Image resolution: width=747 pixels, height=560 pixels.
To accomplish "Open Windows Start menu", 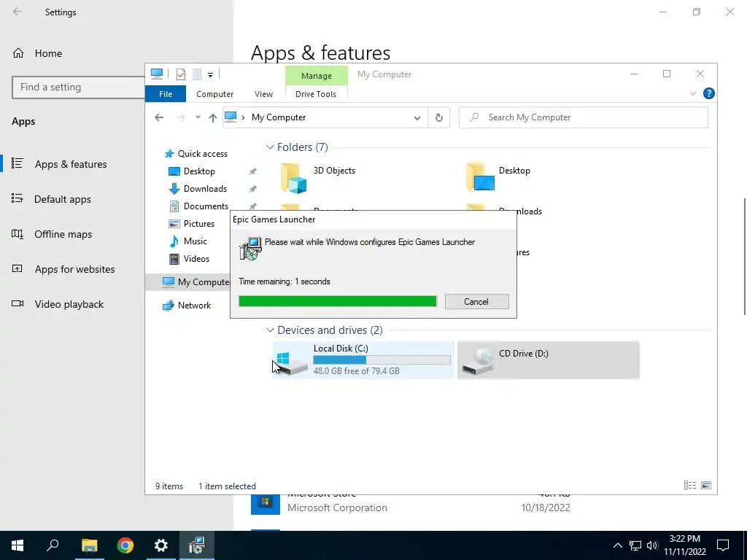I will pyautogui.click(x=18, y=545).
